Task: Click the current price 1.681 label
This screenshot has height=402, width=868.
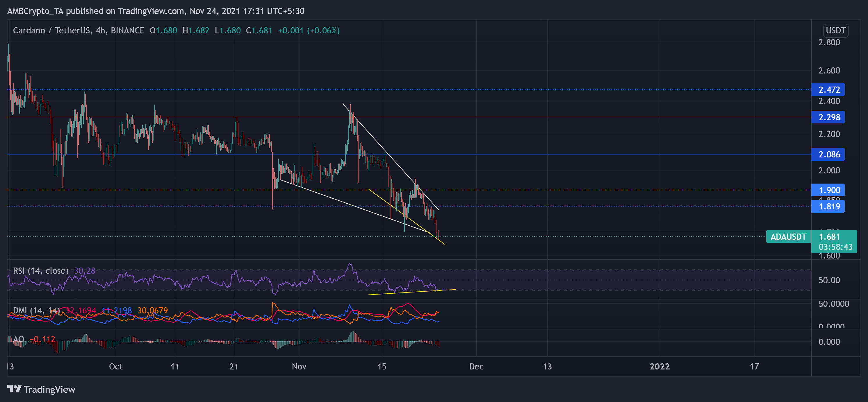Action: [829, 237]
